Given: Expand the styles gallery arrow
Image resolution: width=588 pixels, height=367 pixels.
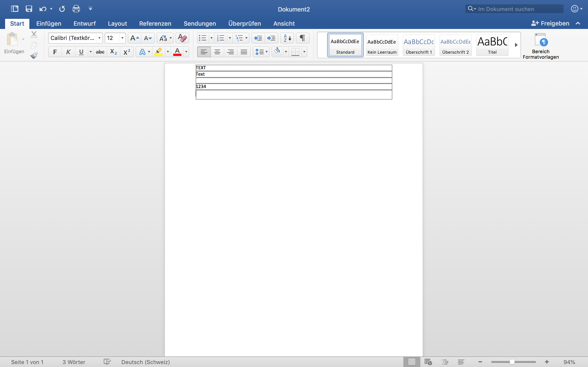Looking at the screenshot, I should click(516, 45).
